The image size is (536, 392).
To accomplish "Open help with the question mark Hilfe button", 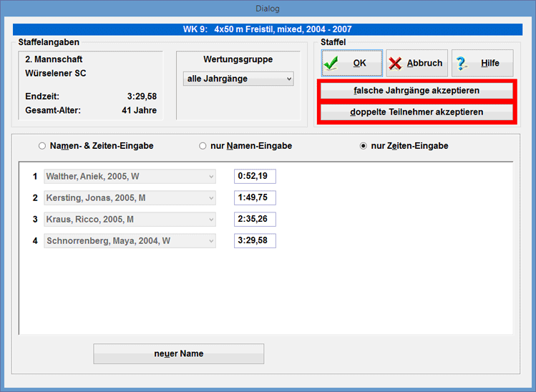I will 482,63.
